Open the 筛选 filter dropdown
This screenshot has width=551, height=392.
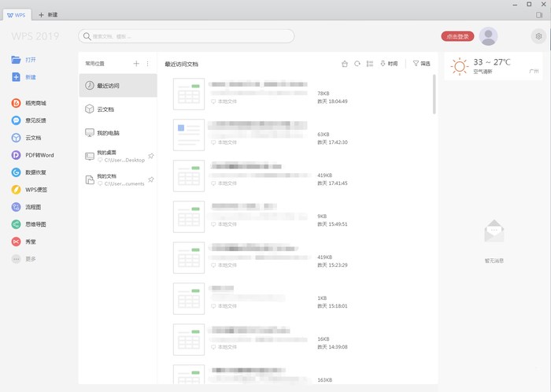pos(421,64)
